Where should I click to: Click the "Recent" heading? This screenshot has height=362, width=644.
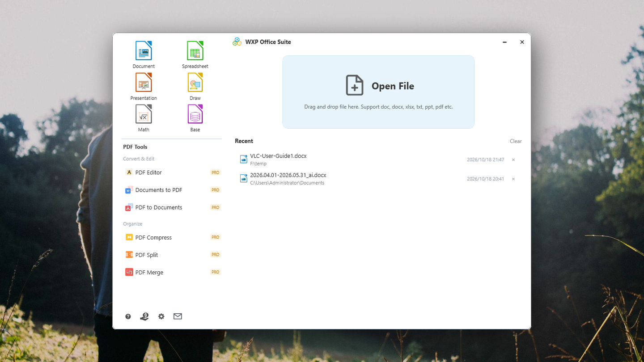pos(244,141)
